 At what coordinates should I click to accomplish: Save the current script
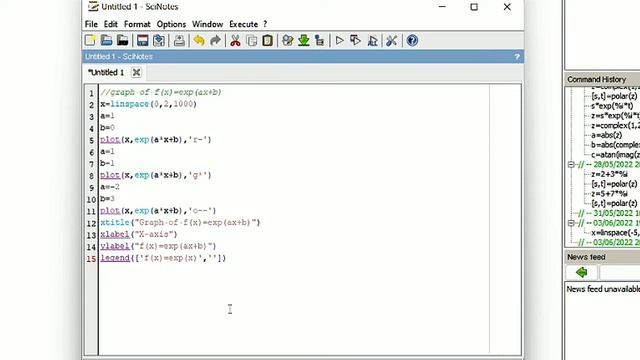[x=142, y=40]
